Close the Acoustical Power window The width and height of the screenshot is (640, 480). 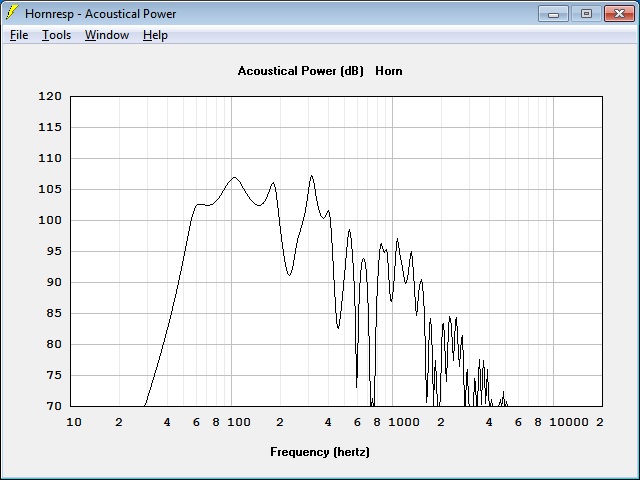pos(619,14)
